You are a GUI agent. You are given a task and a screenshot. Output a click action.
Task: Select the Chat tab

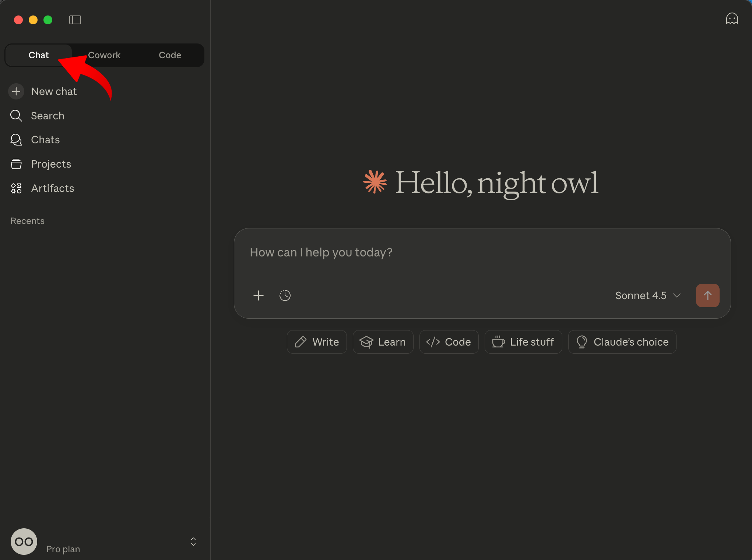[x=38, y=55]
